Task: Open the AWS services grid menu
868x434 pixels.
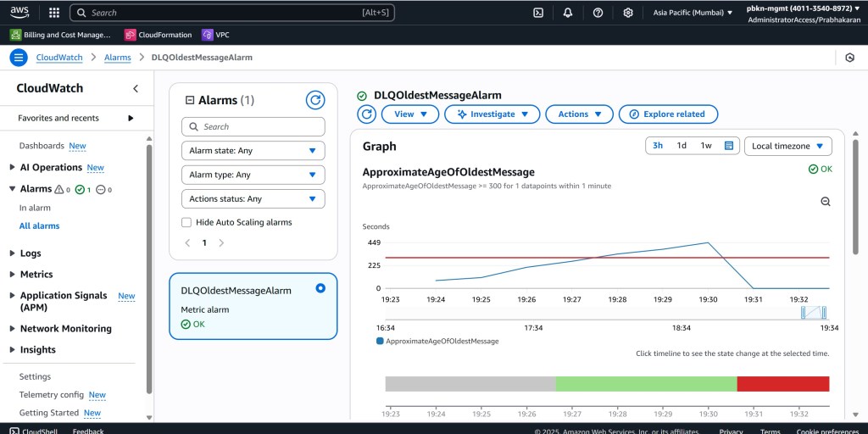Action: click(54, 13)
